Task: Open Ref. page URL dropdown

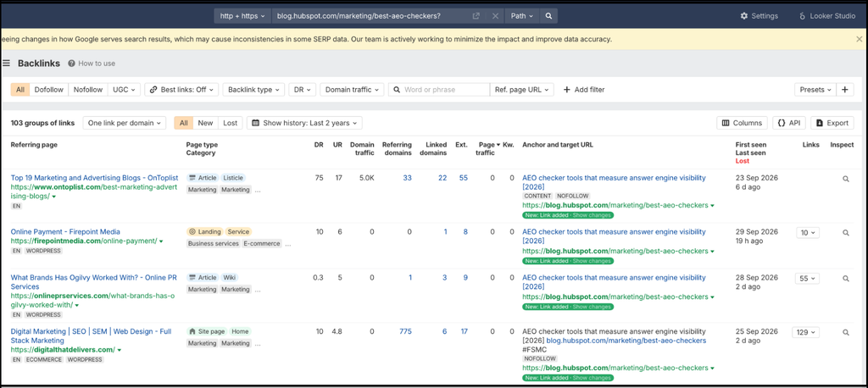Action: (x=522, y=90)
